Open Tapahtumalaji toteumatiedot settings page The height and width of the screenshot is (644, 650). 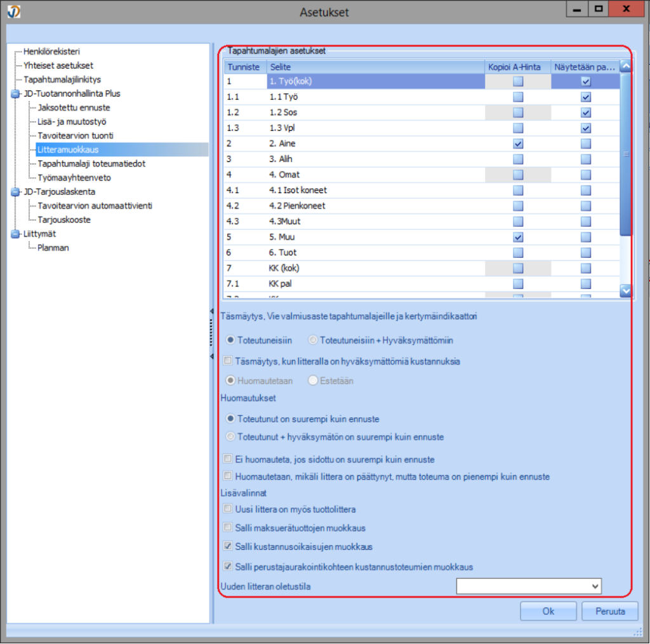91,164
